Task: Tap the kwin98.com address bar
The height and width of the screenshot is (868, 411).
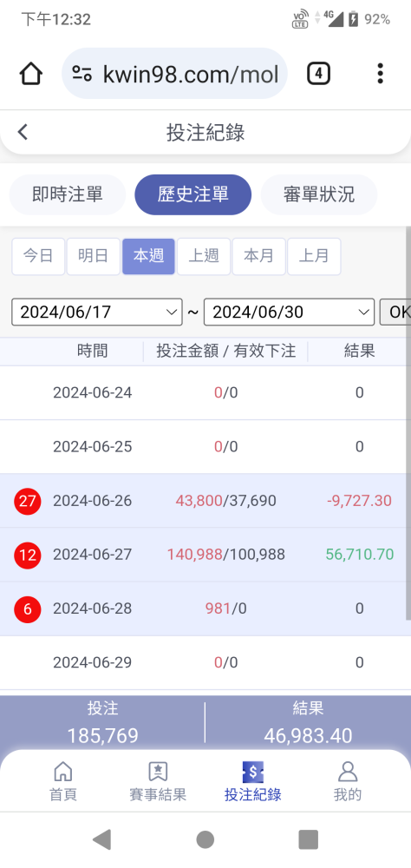Action: (174, 74)
